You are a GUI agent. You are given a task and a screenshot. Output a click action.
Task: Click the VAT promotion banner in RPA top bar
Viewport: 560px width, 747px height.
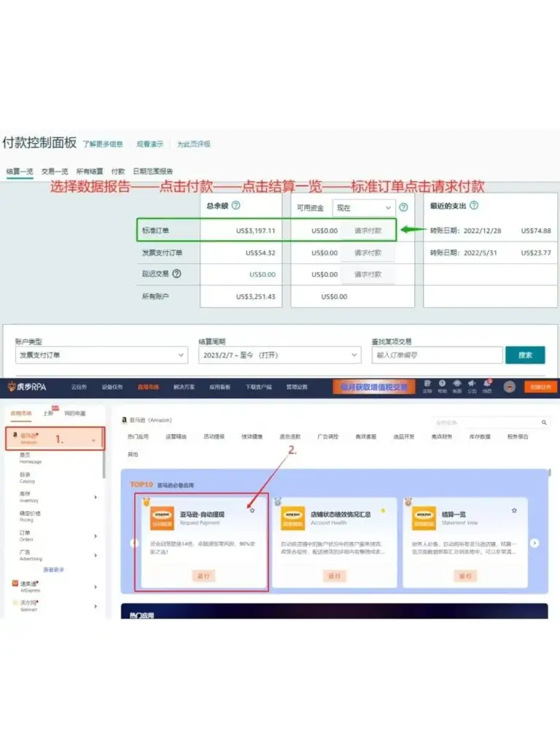tap(374, 387)
